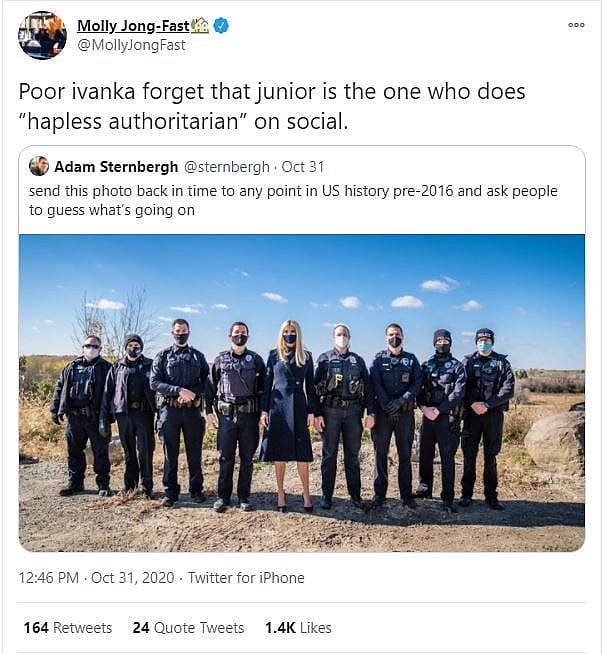Open the quoted tweet text about pre-2016
The height and width of the screenshot is (654, 603).
coord(293,200)
